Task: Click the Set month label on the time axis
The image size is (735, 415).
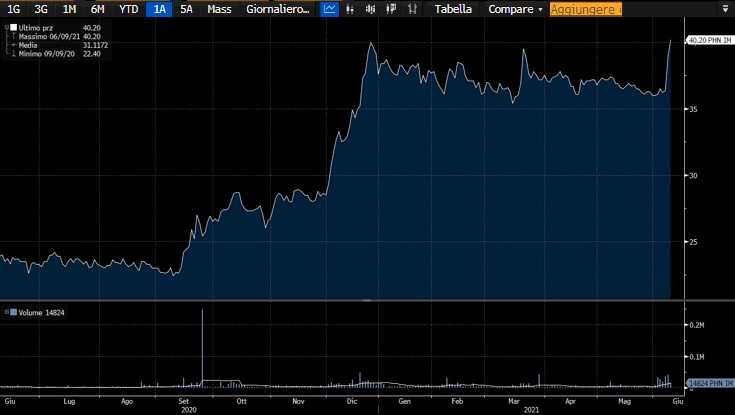Action: tap(183, 401)
